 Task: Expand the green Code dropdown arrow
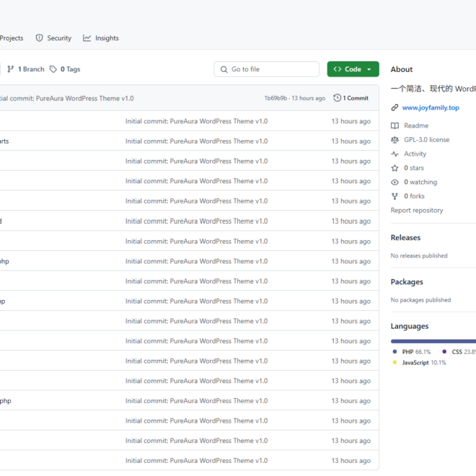(369, 69)
